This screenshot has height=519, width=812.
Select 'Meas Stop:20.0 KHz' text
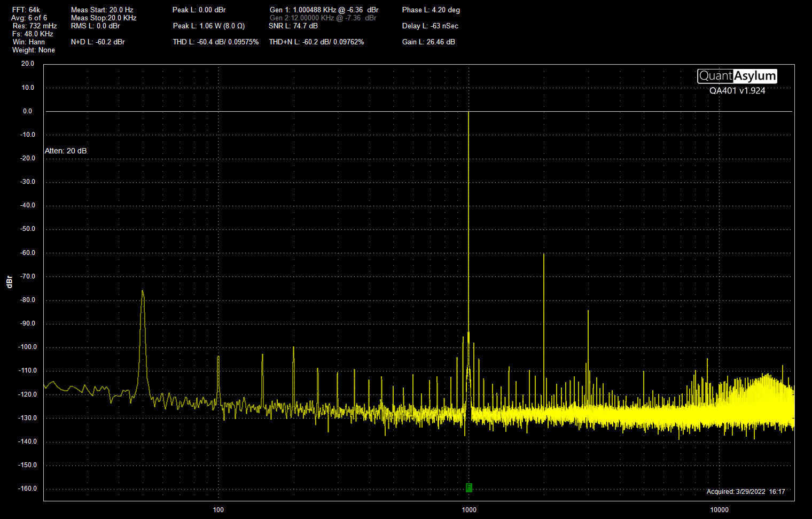(104, 18)
